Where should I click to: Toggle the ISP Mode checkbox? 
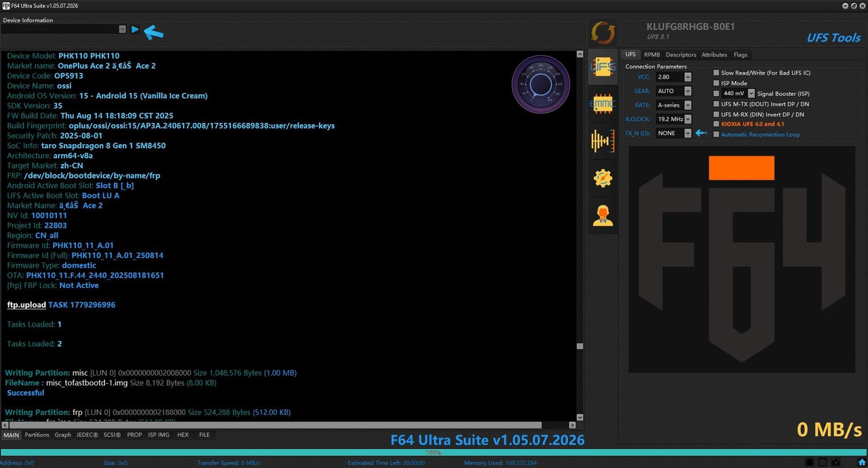717,83
